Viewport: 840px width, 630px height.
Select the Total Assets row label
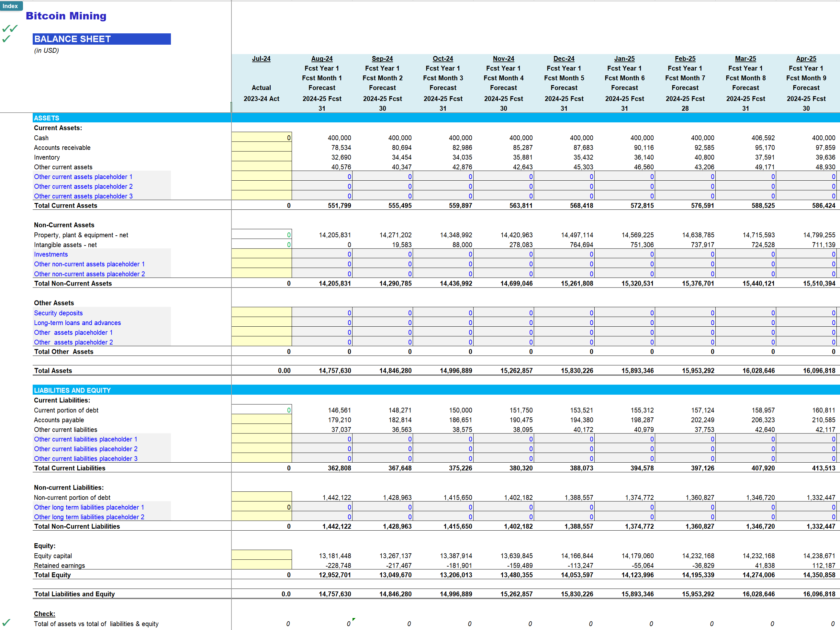pyautogui.click(x=53, y=370)
